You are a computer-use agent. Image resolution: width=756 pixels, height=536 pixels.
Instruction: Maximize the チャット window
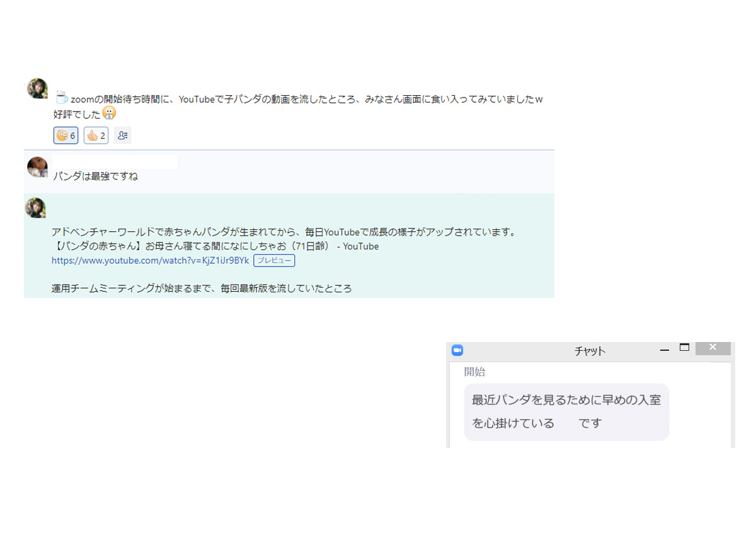pyautogui.click(x=685, y=347)
